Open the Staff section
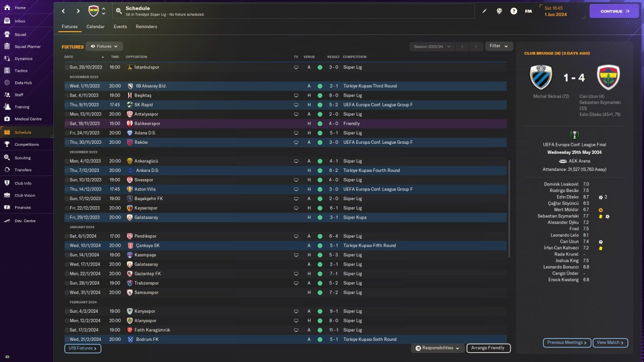Image resolution: width=644 pixels, height=362 pixels. click(19, 95)
